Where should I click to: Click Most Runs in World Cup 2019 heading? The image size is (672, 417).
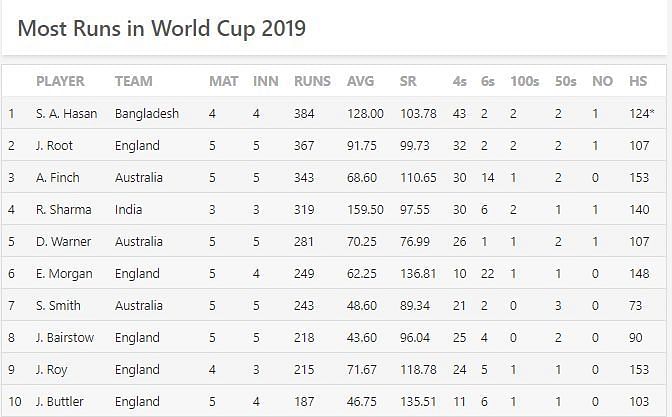tap(162, 29)
